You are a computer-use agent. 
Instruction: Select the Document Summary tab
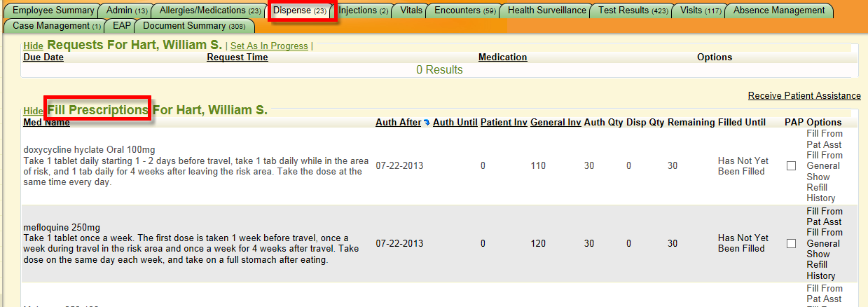[x=194, y=26]
